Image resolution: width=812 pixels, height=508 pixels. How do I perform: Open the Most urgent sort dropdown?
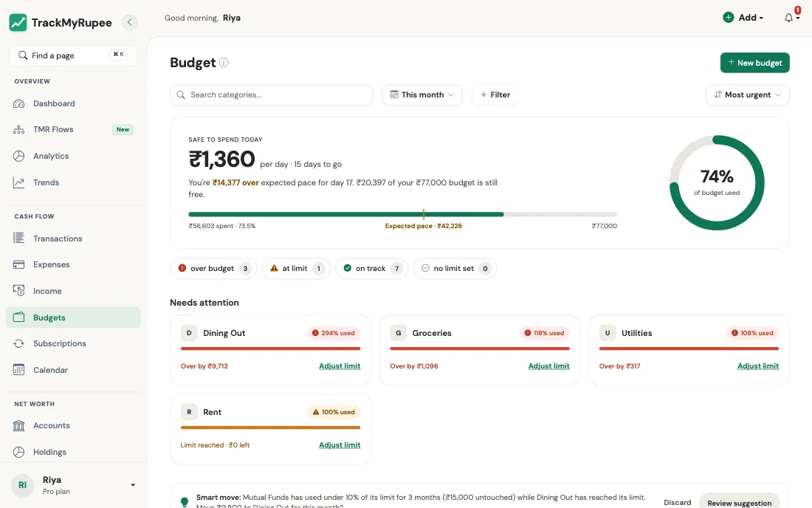[747, 95]
